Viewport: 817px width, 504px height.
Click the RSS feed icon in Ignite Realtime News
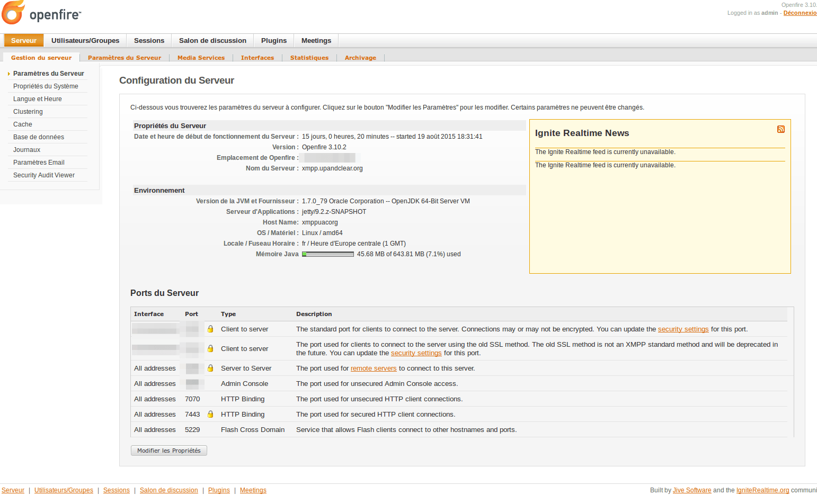click(780, 129)
